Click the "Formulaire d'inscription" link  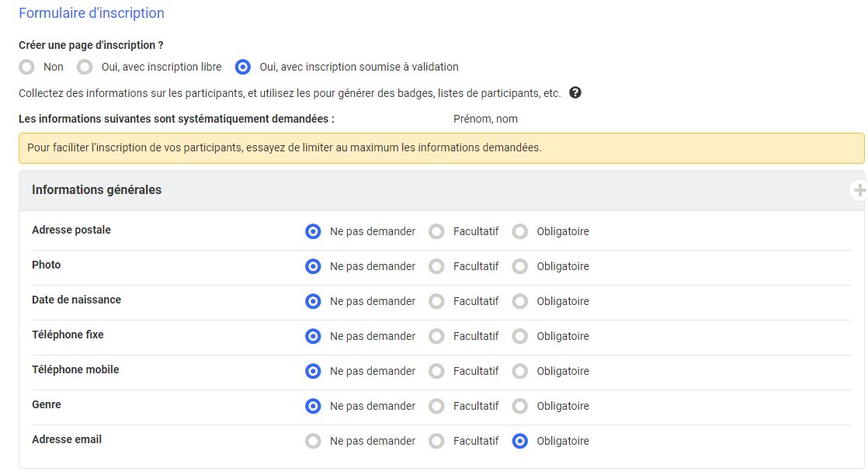pyautogui.click(x=92, y=13)
